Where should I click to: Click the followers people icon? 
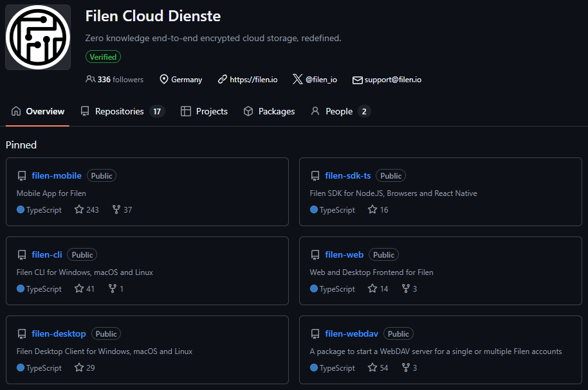point(90,80)
